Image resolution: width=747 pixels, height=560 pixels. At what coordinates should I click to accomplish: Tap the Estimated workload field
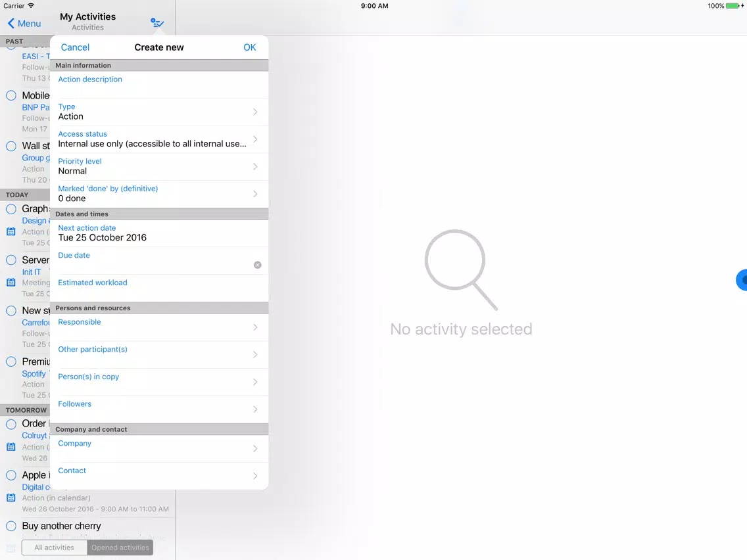coord(159,288)
